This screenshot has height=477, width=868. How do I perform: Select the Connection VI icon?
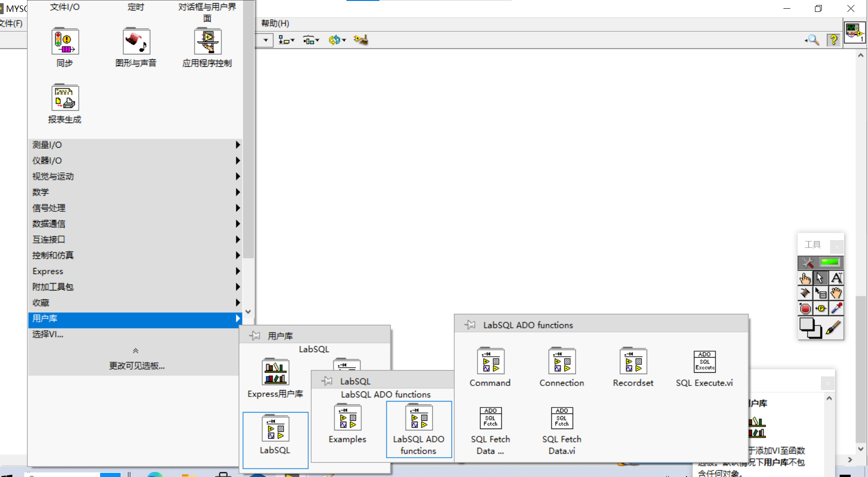(561, 361)
